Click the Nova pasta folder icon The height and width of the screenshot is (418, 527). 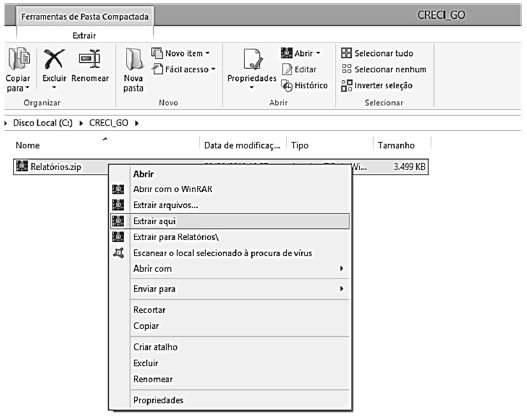point(134,59)
